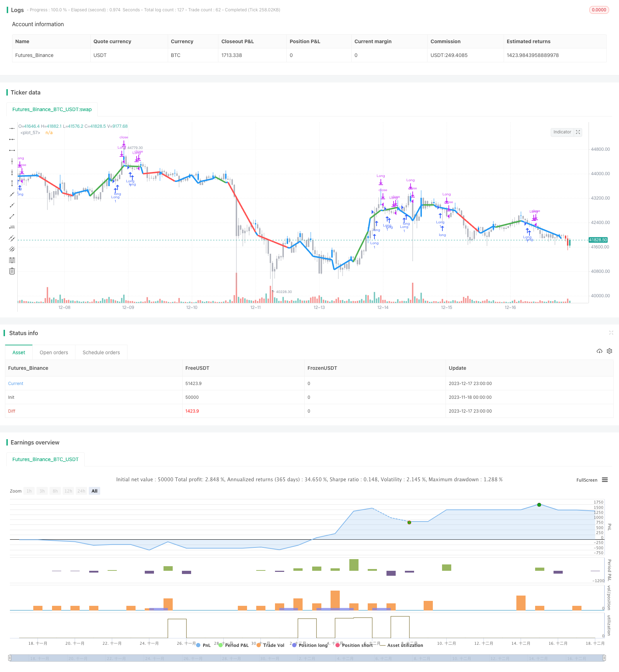This screenshot has height=672, width=619.
Task: Open the Indicator menu on the chart
Action: click(562, 132)
